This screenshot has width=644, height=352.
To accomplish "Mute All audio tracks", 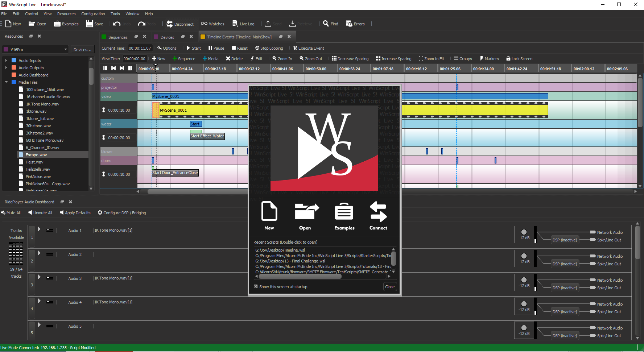I will tap(11, 212).
